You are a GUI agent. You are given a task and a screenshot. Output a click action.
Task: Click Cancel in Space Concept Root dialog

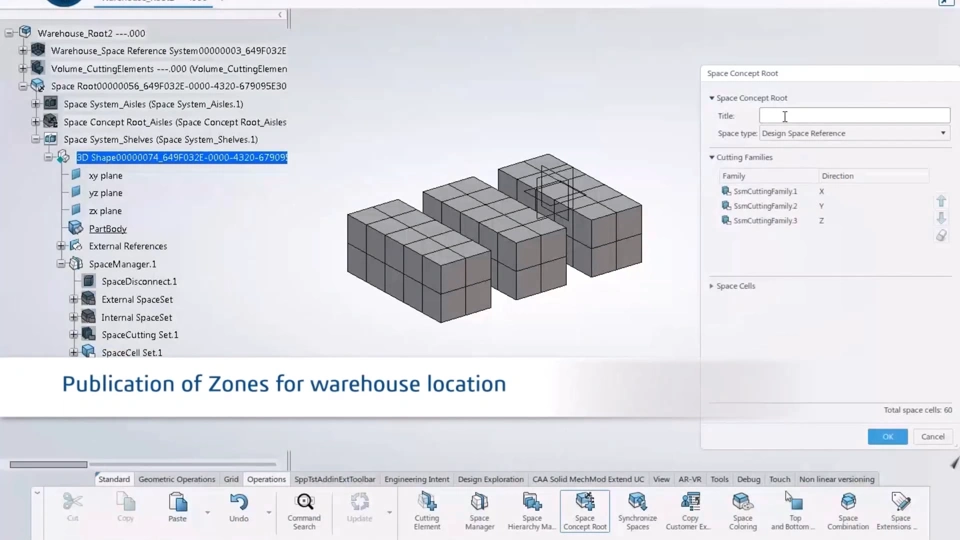pyautogui.click(x=932, y=437)
